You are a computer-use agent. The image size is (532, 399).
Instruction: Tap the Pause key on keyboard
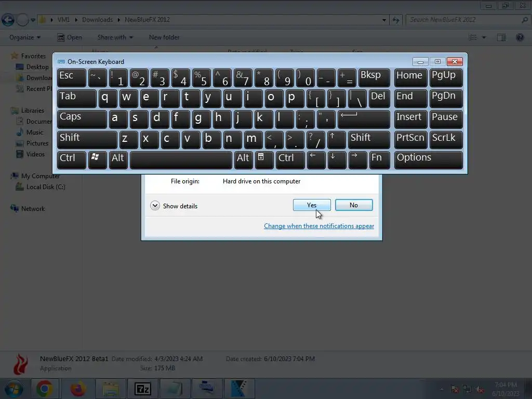pyautogui.click(x=446, y=119)
